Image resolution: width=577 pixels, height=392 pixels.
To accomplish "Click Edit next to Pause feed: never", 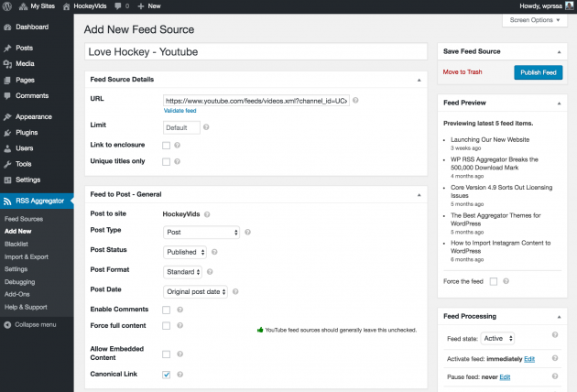I will (505, 377).
